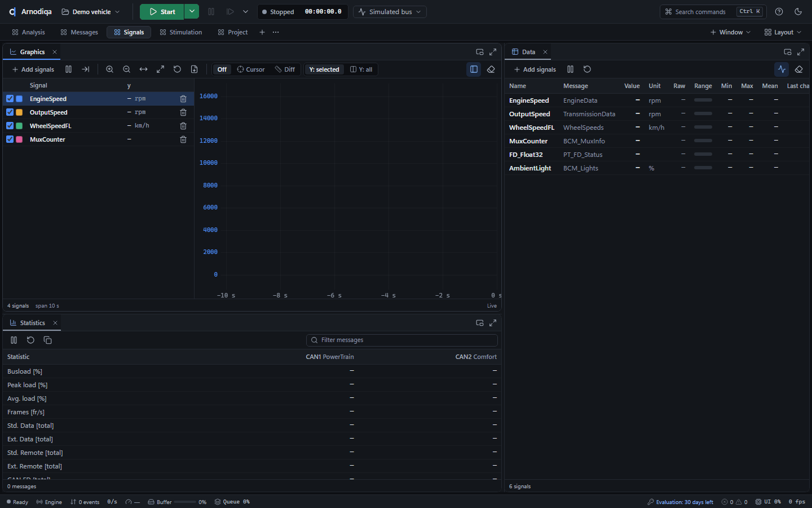Viewport: 812px width, 508px height.
Task: Reset the Graphics view with the circular arrow
Action: [177, 69]
